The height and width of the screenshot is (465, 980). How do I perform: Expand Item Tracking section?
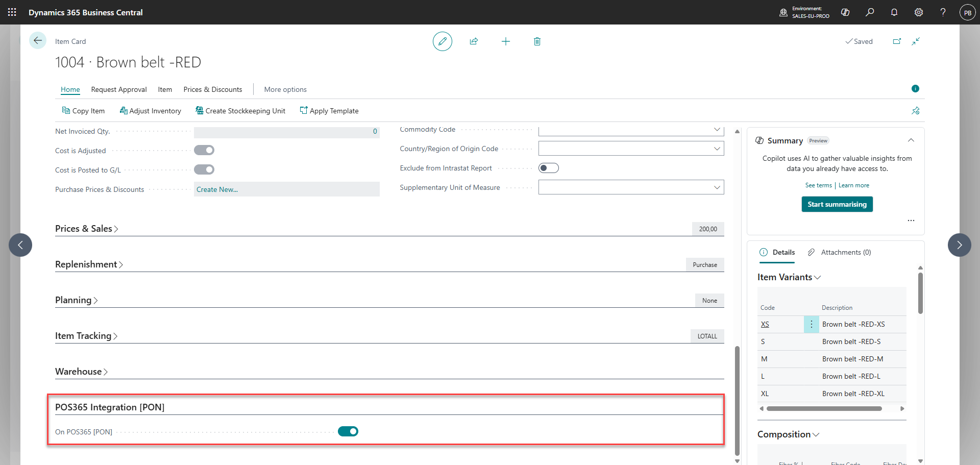click(x=86, y=336)
